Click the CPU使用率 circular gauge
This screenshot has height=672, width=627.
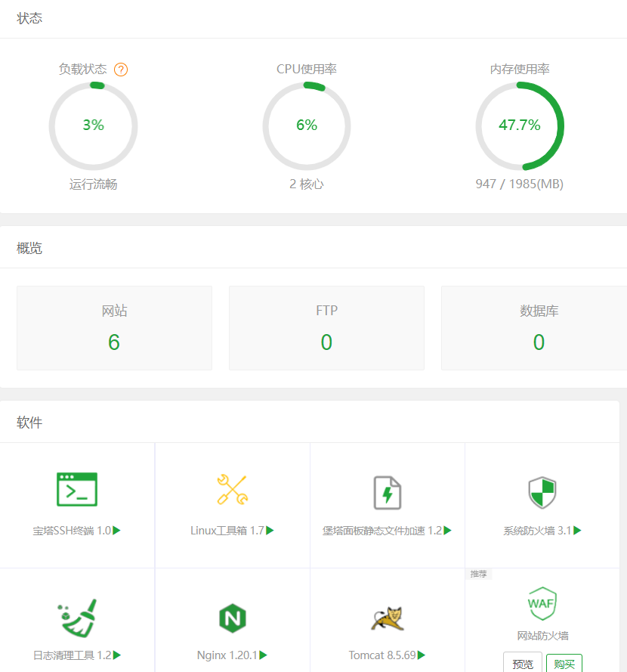coord(307,125)
